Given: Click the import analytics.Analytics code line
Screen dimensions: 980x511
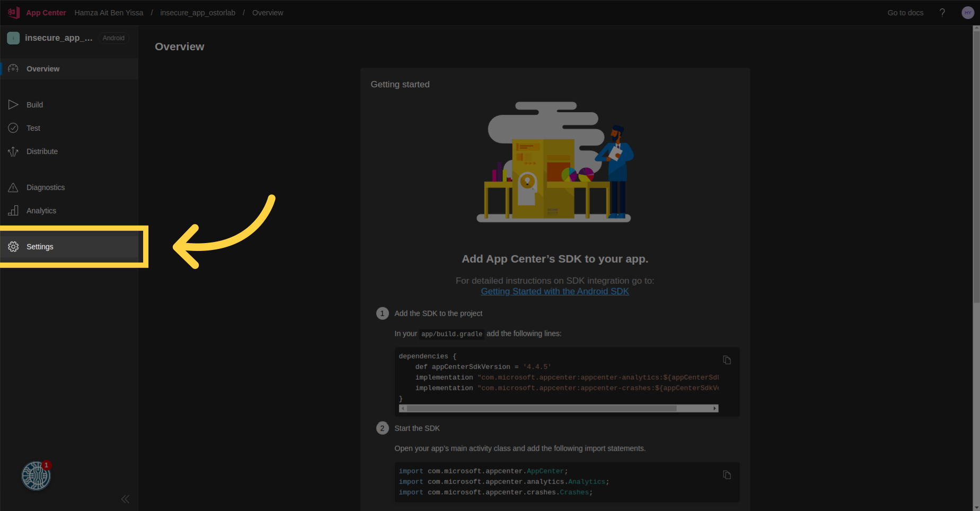Looking at the screenshot, I should click(504, 482).
